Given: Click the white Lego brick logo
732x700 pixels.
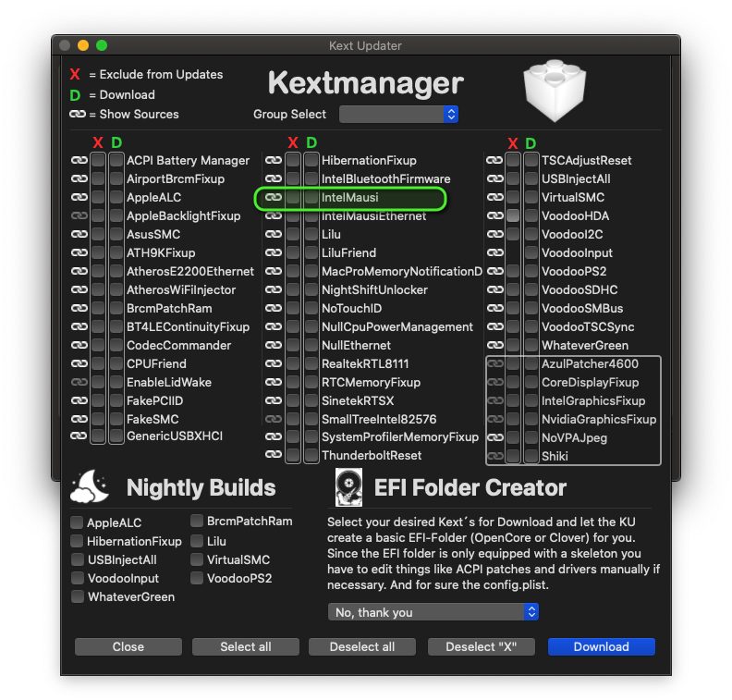Looking at the screenshot, I should pyautogui.click(x=555, y=91).
